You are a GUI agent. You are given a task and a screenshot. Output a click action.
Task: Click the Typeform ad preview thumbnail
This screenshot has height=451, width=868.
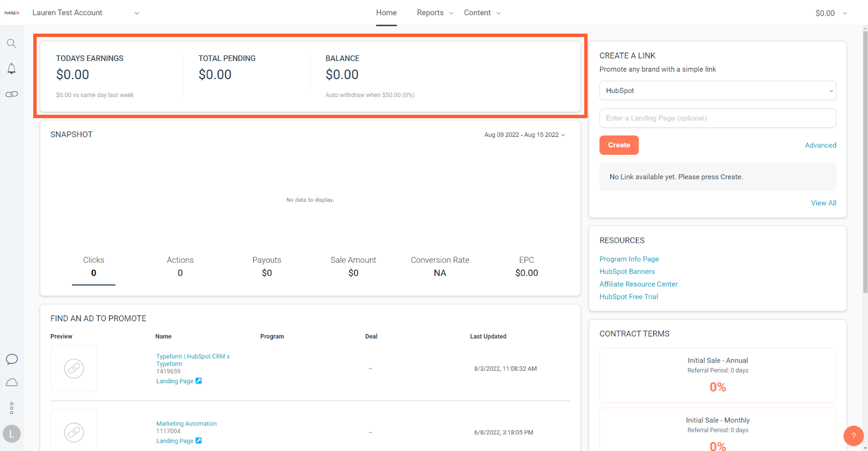[x=74, y=369]
